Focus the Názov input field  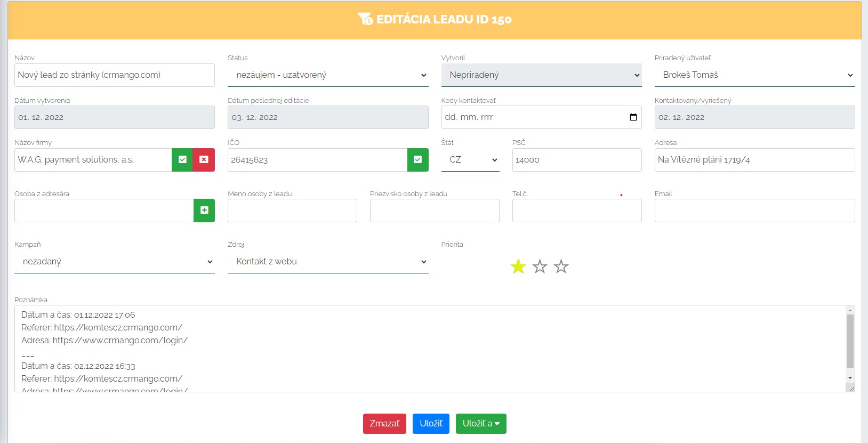115,75
